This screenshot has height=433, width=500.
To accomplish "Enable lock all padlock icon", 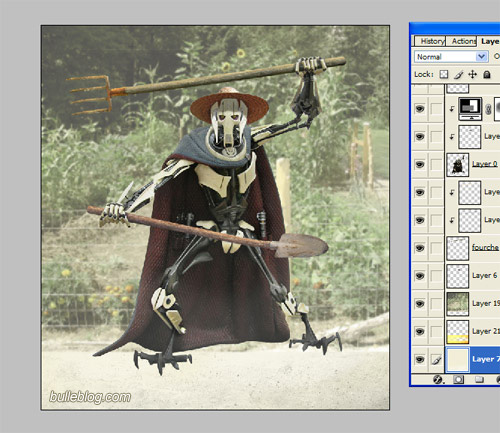I will [487, 74].
